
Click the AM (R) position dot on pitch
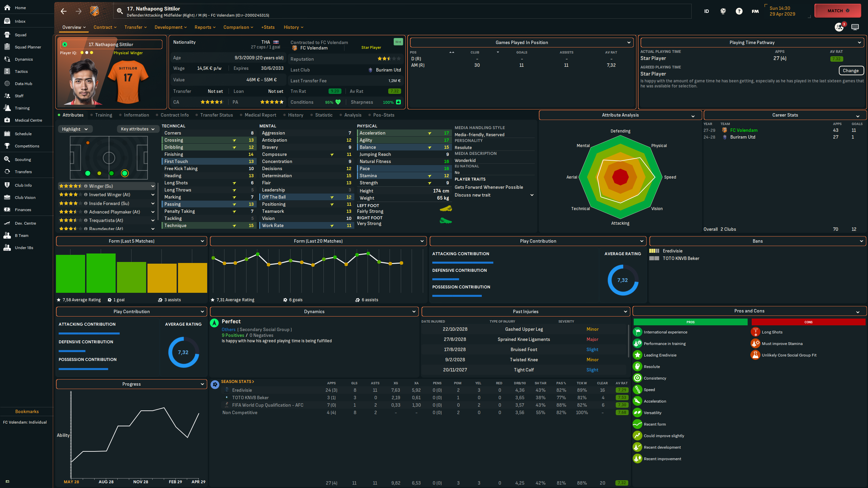coord(125,173)
